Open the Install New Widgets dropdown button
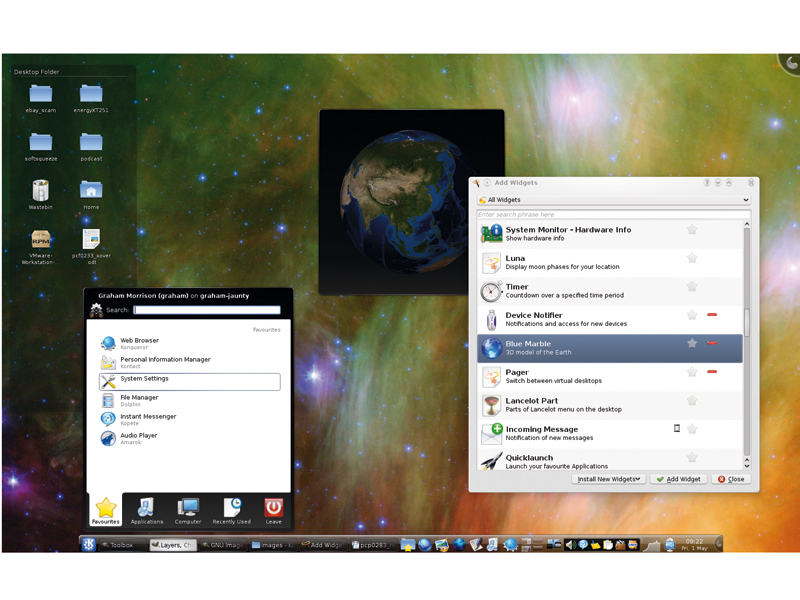The height and width of the screenshot is (600, 800). 608,479
